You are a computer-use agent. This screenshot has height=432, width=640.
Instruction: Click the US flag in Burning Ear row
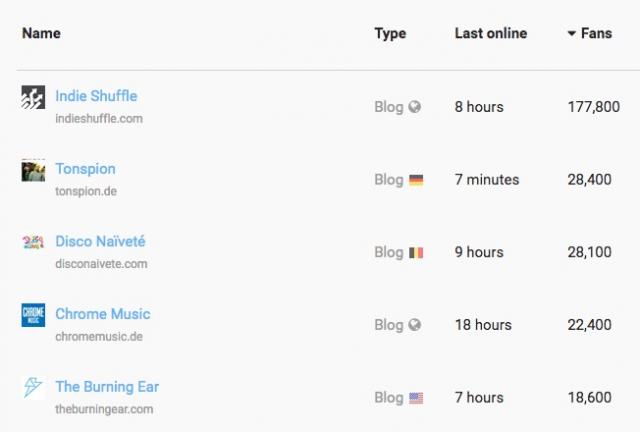click(416, 398)
